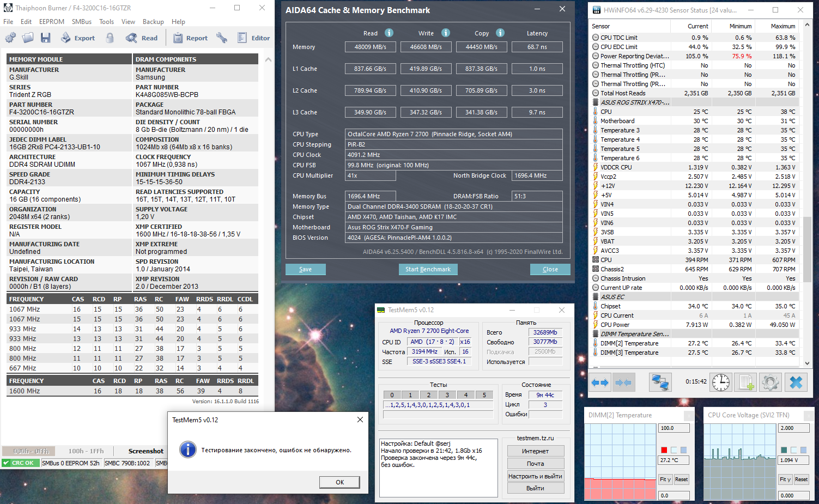Image resolution: width=819 pixels, height=504 pixels.
Task: Click the blue X close sensors icon in HWiNFO
Action: pyautogui.click(x=796, y=382)
